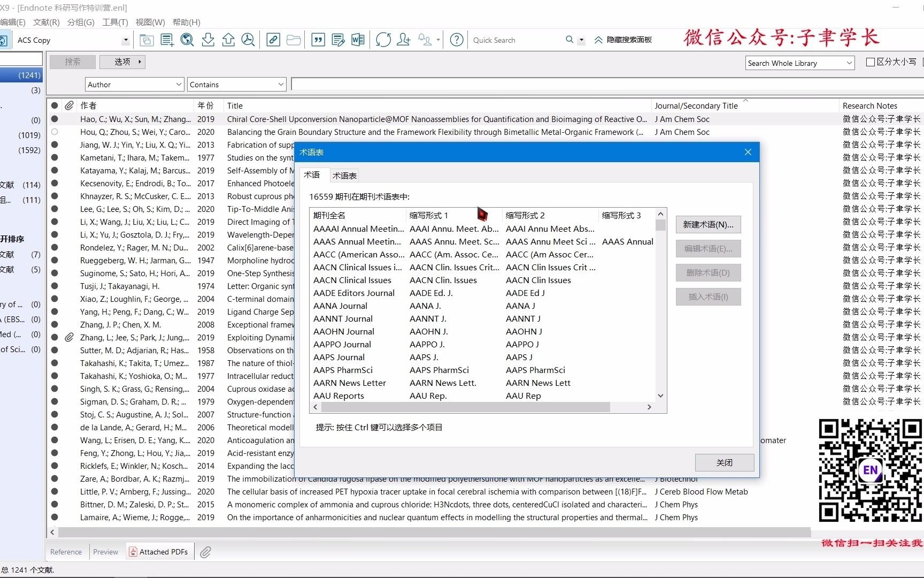
Task: Open Online Search globe icon
Action: [187, 40]
